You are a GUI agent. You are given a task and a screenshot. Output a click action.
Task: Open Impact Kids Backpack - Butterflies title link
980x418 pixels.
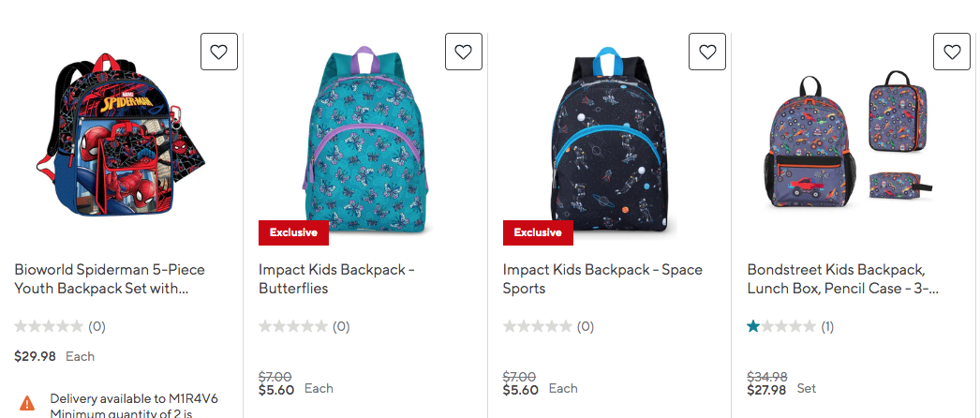[x=336, y=279]
